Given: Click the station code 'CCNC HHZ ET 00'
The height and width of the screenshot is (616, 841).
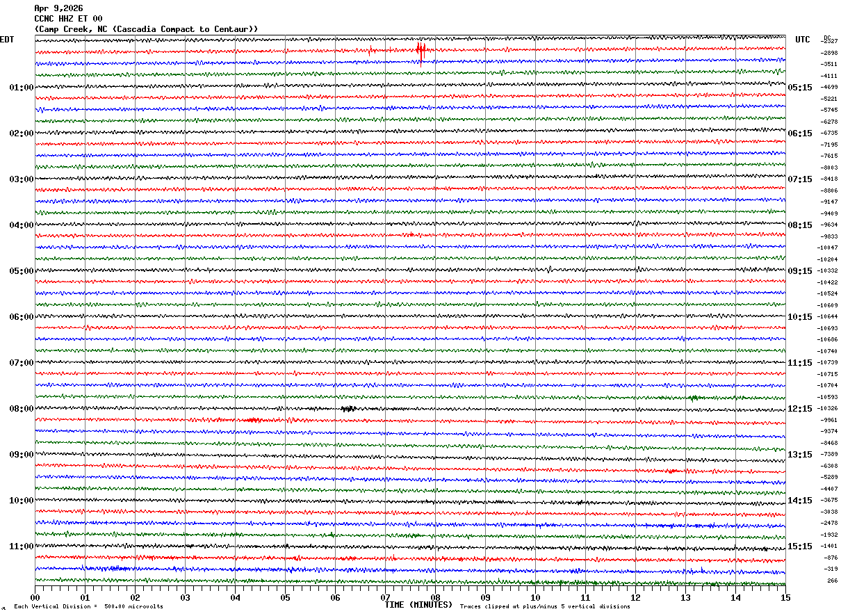Looking at the screenshot, I should [68, 19].
